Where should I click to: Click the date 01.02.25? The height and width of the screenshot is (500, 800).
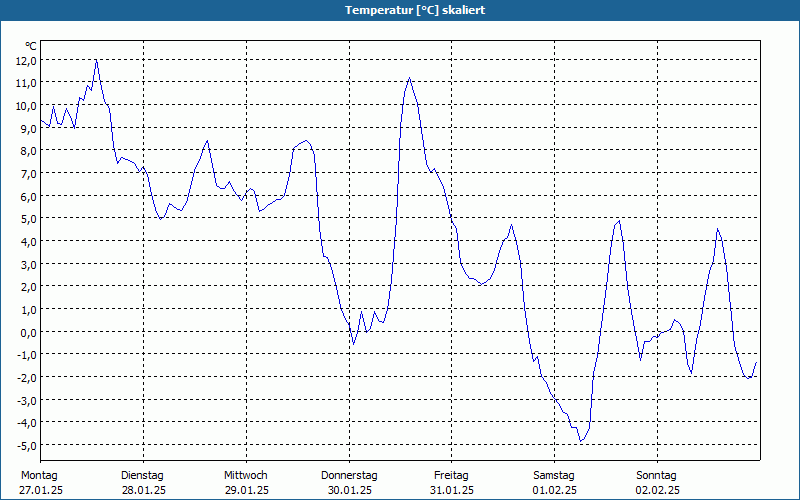point(555,490)
